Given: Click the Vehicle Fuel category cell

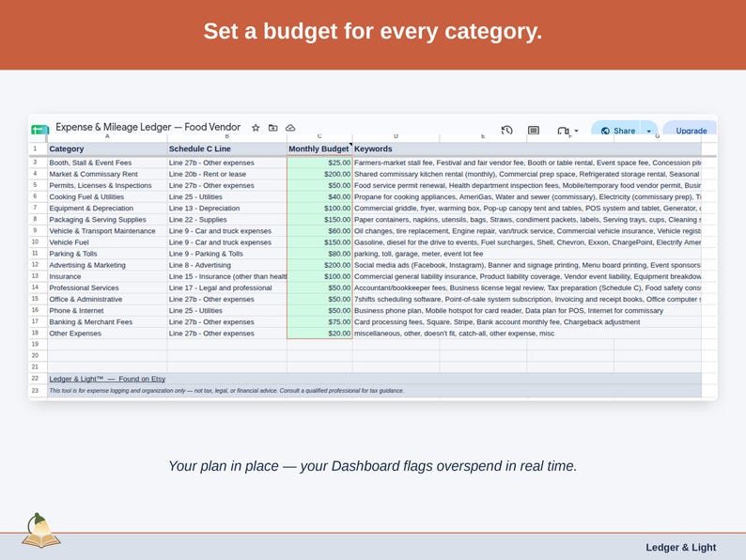Looking at the screenshot, I should [x=107, y=242].
